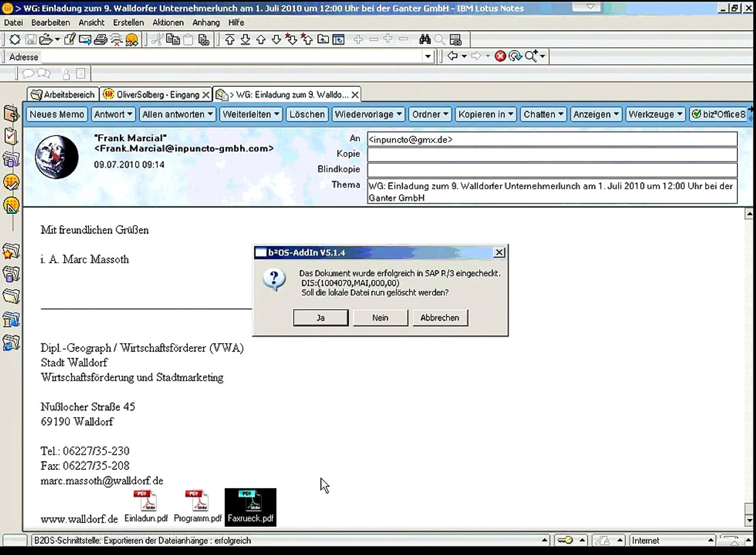Switch to the Arbeitsbereich tab
This screenshot has width=756, height=555.
click(x=63, y=95)
